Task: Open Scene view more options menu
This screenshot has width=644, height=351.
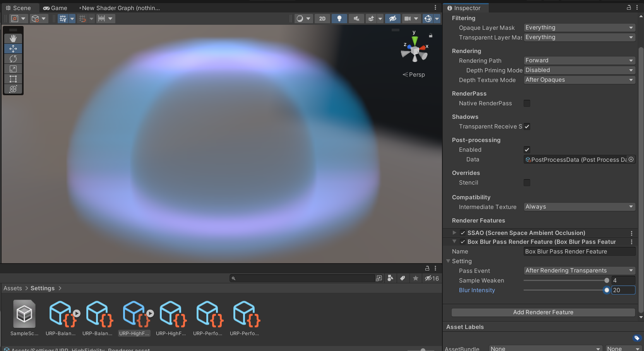Action: tap(435, 7)
